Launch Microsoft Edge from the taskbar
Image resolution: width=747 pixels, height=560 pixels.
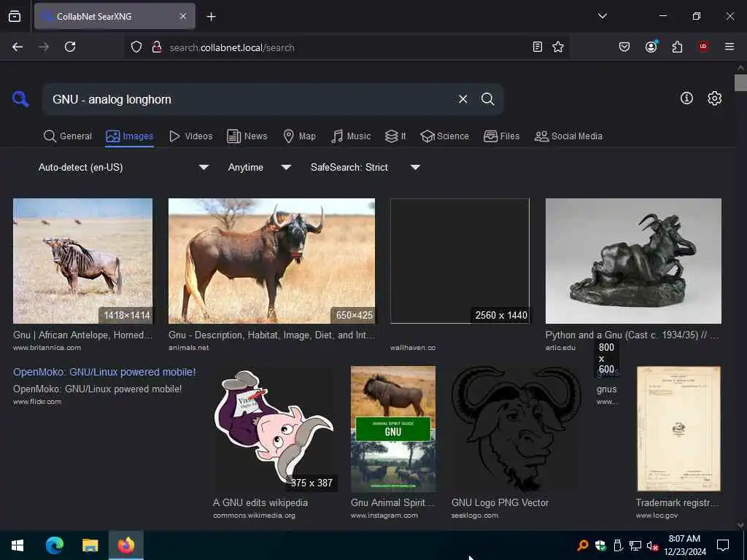[x=54, y=545]
